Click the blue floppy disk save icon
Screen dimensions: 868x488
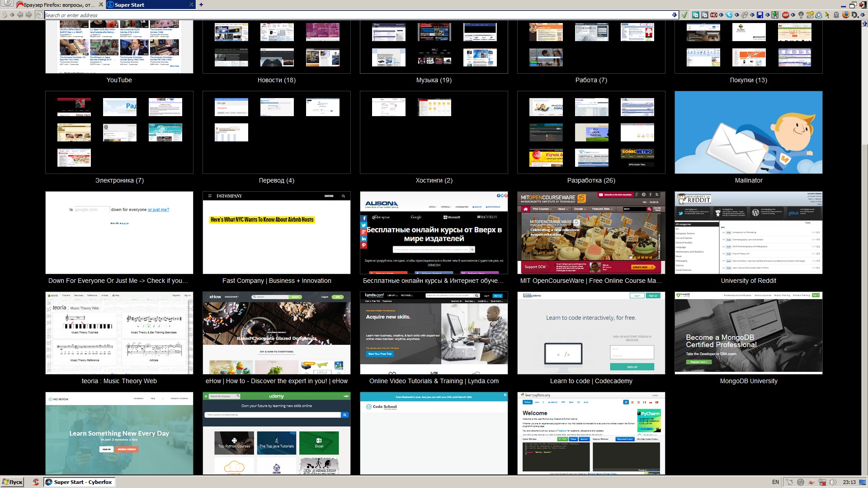coord(760,15)
